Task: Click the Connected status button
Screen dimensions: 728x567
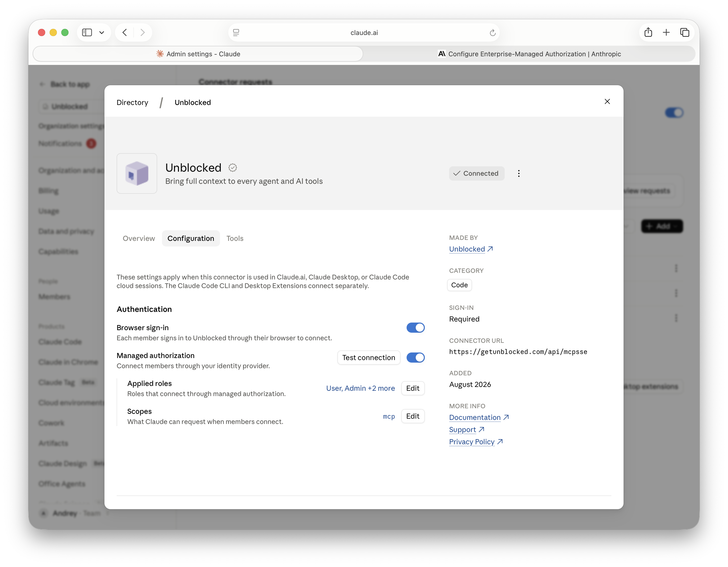Action: point(476,173)
